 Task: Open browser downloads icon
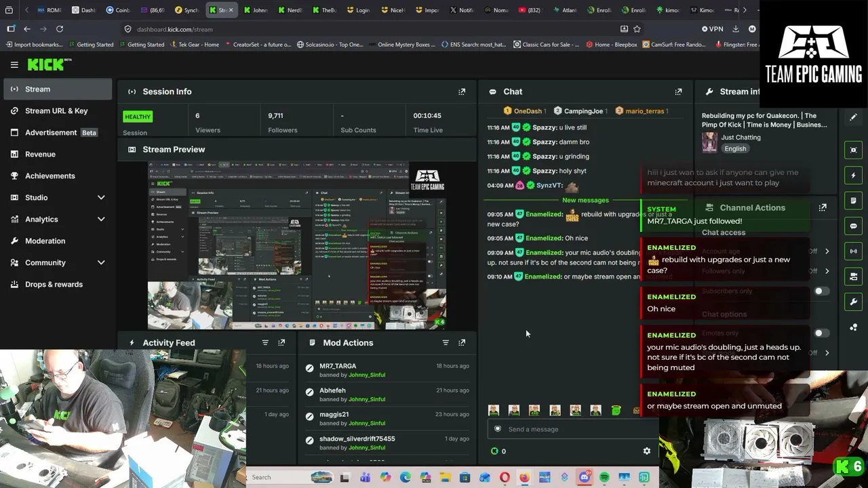point(736,28)
